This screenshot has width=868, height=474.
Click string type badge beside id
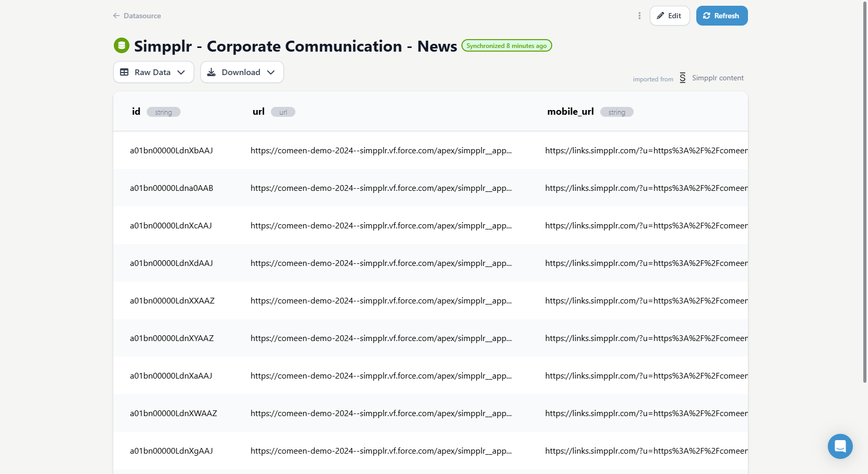pyautogui.click(x=163, y=112)
